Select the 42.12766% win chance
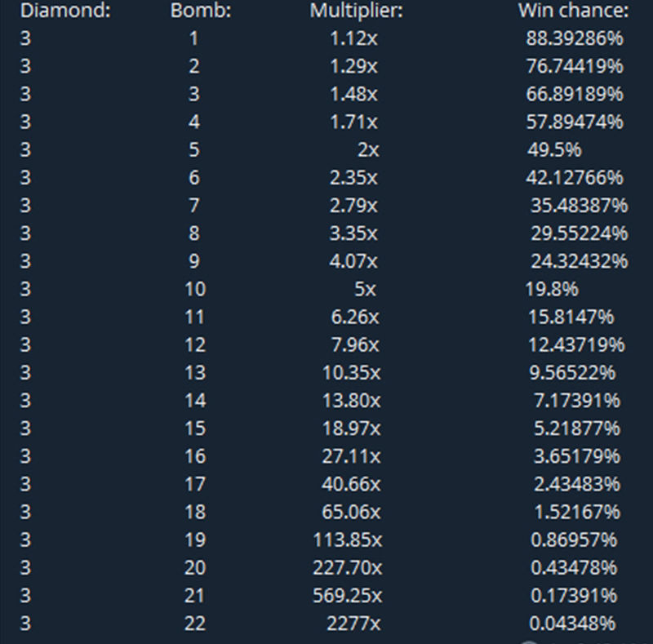653x644 pixels. click(x=575, y=178)
